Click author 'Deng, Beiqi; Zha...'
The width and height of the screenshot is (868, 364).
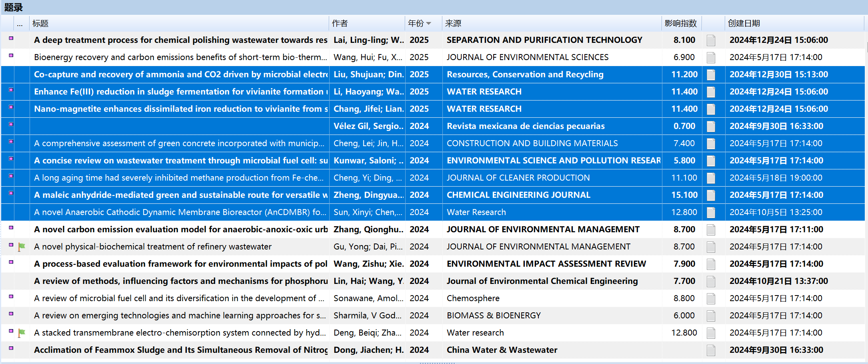click(368, 333)
